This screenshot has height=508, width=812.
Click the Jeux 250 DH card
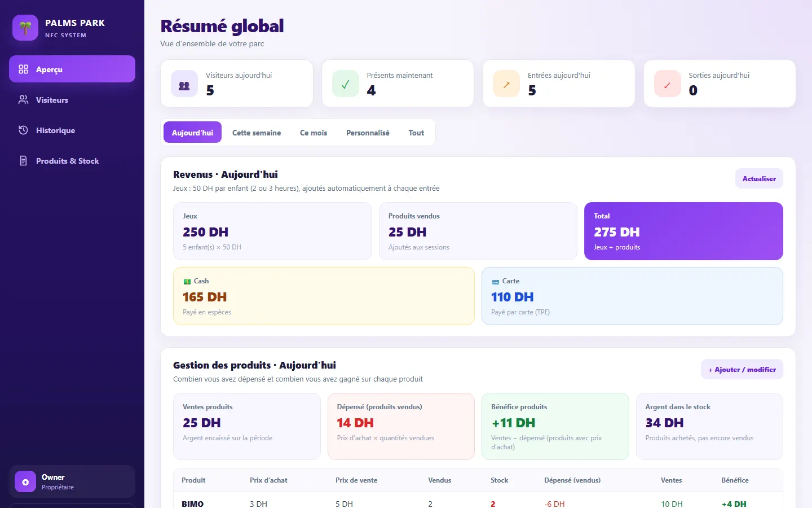tap(272, 231)
